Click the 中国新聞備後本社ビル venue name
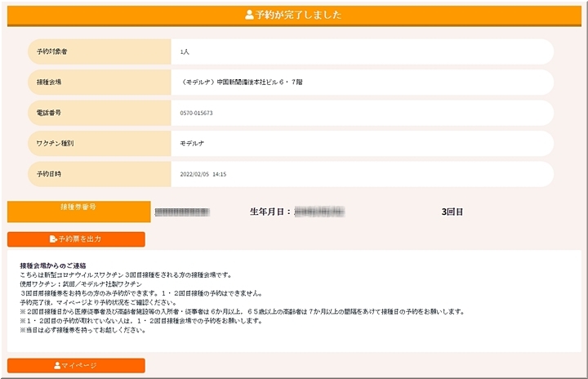 [x=243, y=82]
